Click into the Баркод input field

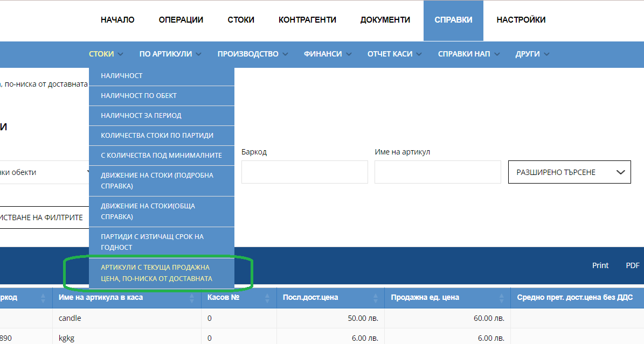tap(304, 172)
